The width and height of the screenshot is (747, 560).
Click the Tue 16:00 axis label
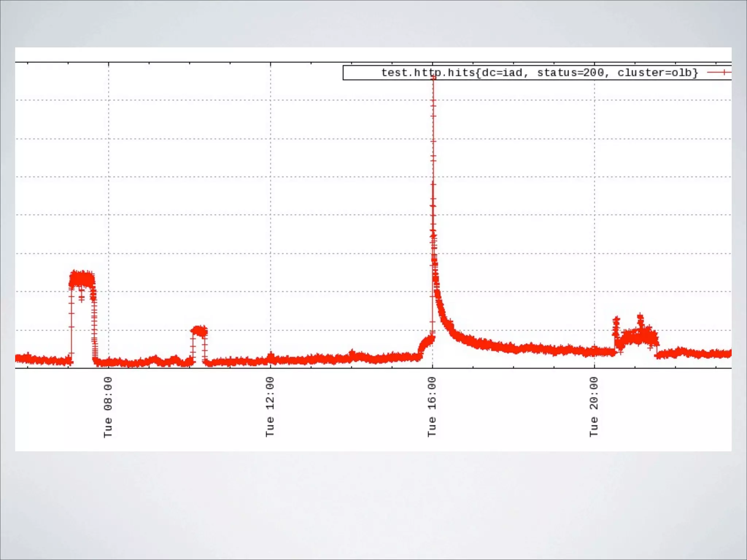(432, 407)
